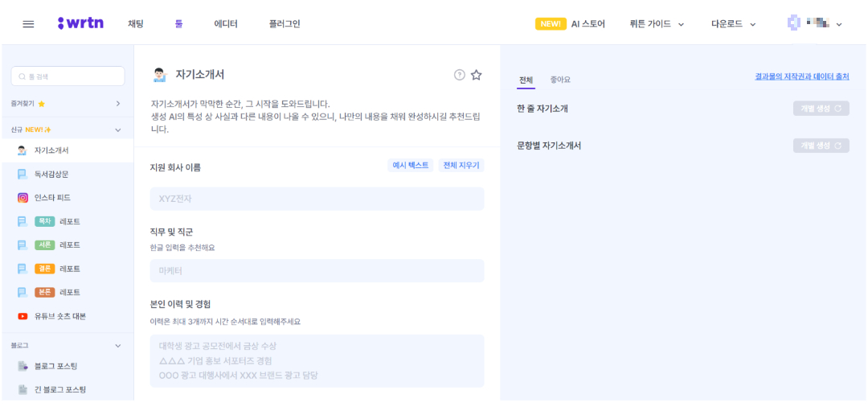Image resolution: width=868 pixels, height=407 pixels.
Task: Click the 문항별 자기소개서 heading
Action: pos(549,146)
